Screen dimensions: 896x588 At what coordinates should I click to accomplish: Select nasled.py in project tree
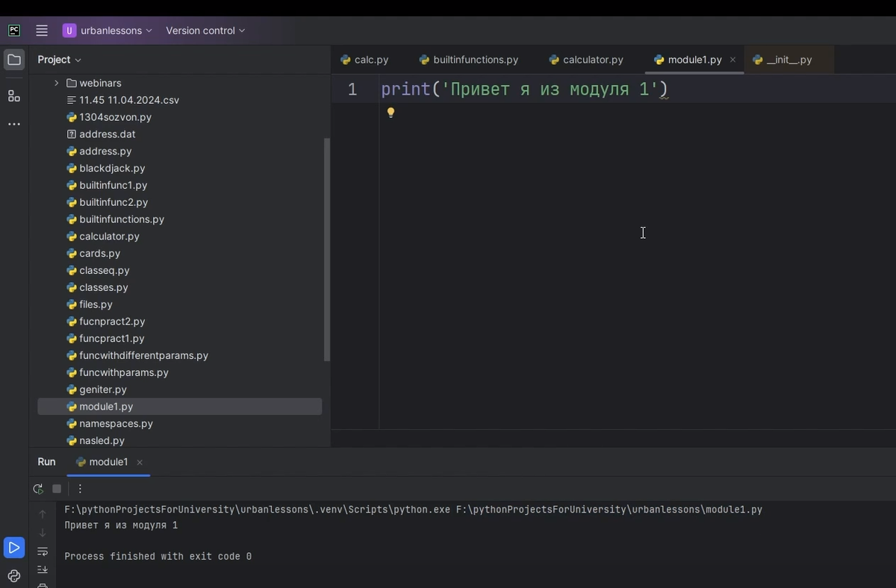[96, 441]
